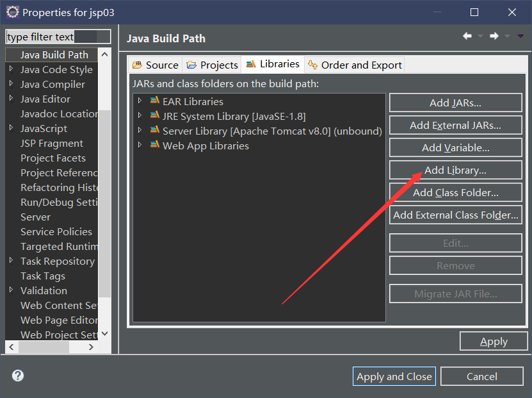The image size is (532, 398).
Task: Cancel the Properties dialog
Action: 482,376
